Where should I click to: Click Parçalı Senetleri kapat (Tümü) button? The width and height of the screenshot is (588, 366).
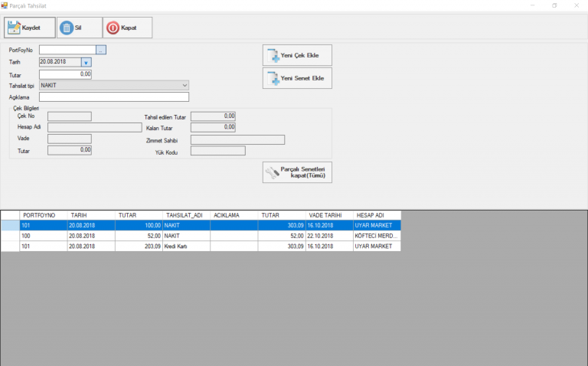(x=297, y=173)
